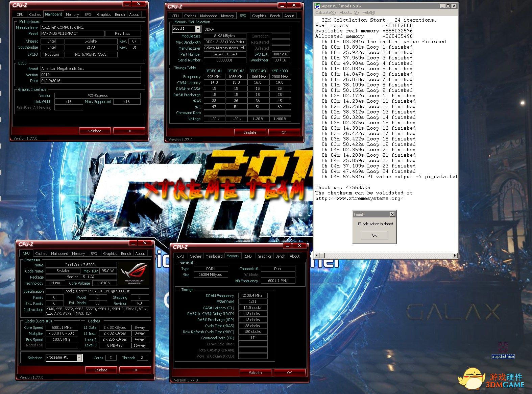
Task: Click the right arrow of Super PI's horizontal scrollbar
Action: click(455, 256)
